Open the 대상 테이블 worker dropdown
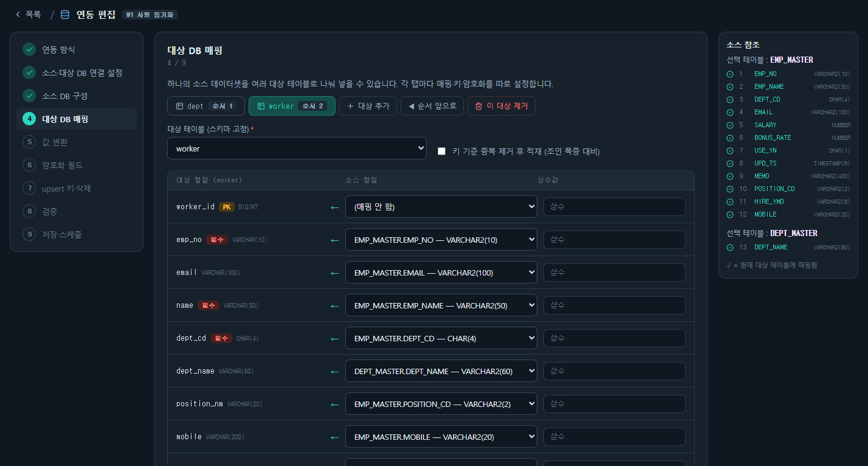Screen dimensions: 868x466 coord(297,148)
